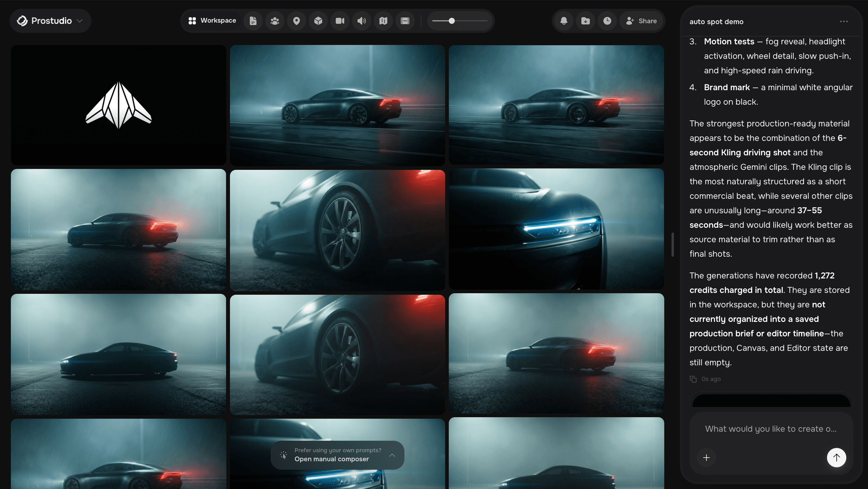Click the chat panel scrollbar handle

pyautogui.click(x=673, y=245)
